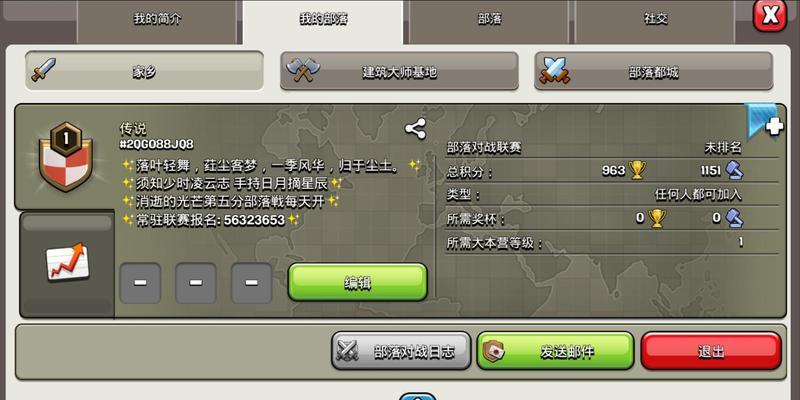Tap the builder trophy beside 1151
800x400 pixels.
pos(734,170)
